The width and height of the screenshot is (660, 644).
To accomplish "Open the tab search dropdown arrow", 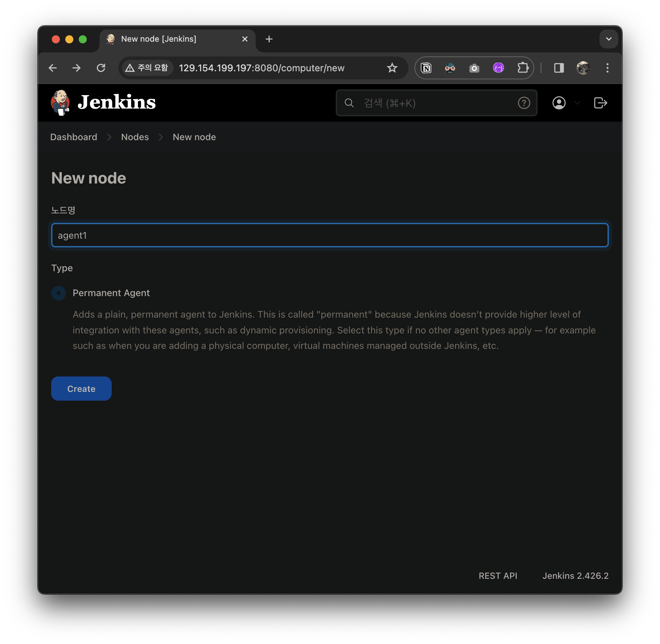I will tap(608, 39).
